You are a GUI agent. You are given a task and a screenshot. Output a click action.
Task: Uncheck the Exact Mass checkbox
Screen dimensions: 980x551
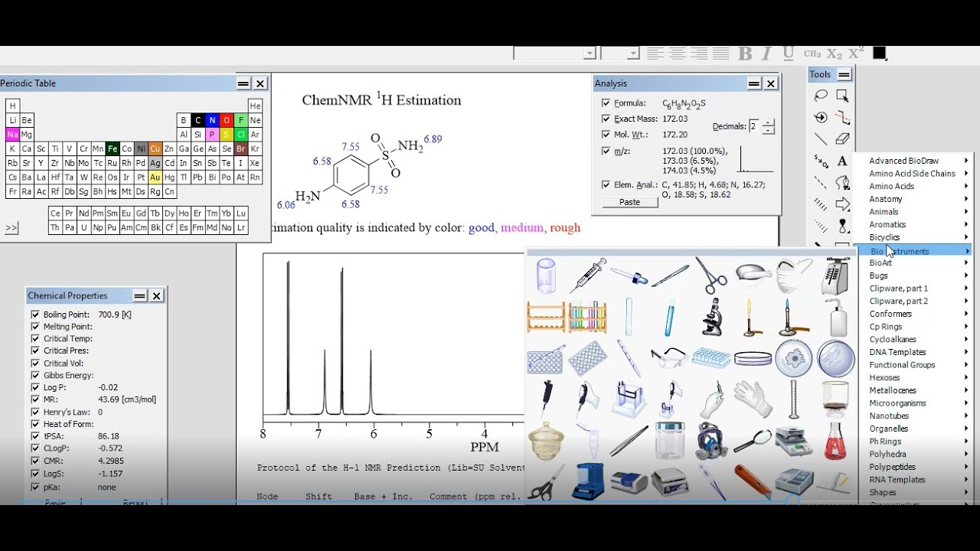click(x=606, y=119)
